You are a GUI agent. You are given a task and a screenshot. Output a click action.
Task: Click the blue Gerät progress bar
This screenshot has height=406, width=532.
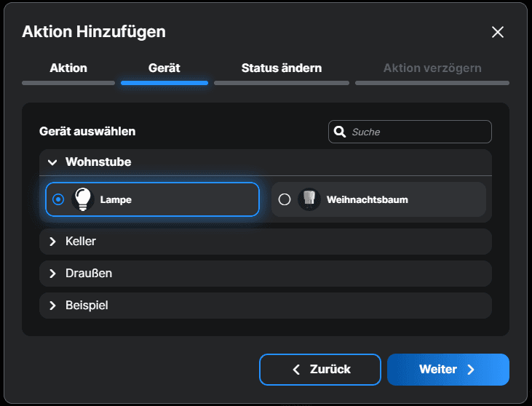point(164,83)
